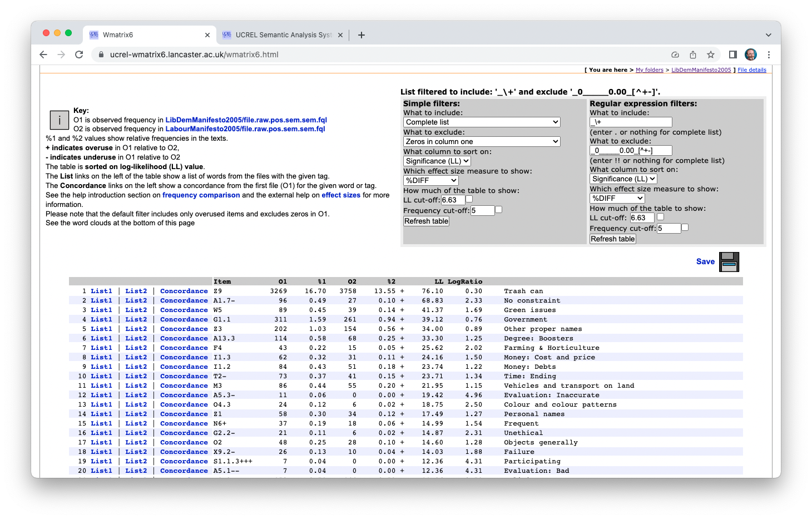This screenshot has width=812, height=519.
Task: Click the regex 'What to include' text field
Action: pyautogui.click(x=631, y=122)
